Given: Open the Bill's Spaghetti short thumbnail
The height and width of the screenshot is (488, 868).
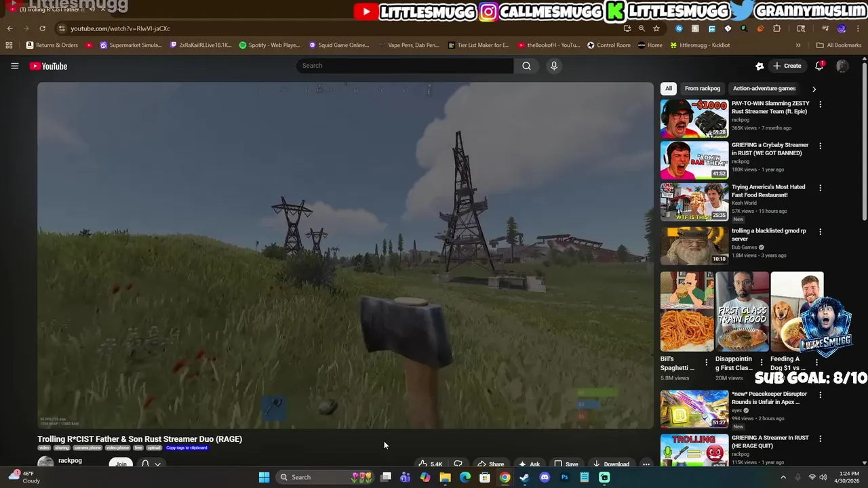Looking at the screenshot, I should click(687, 312).
